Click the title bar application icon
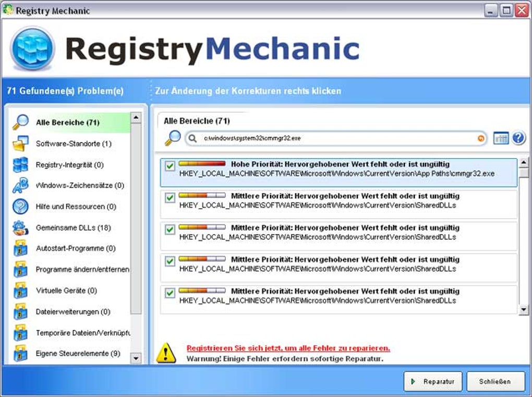 pyautogui.click(x=8, y=10)
